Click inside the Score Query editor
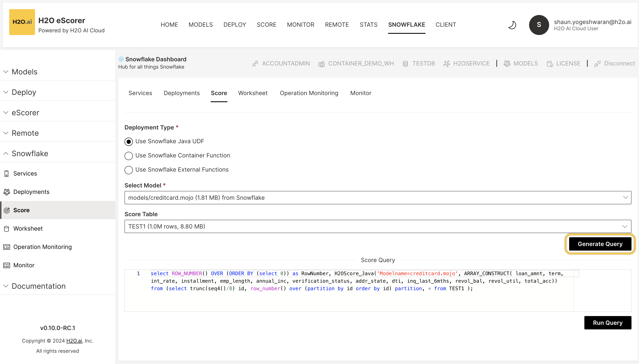The image size is (639, 364). [350, 300]
